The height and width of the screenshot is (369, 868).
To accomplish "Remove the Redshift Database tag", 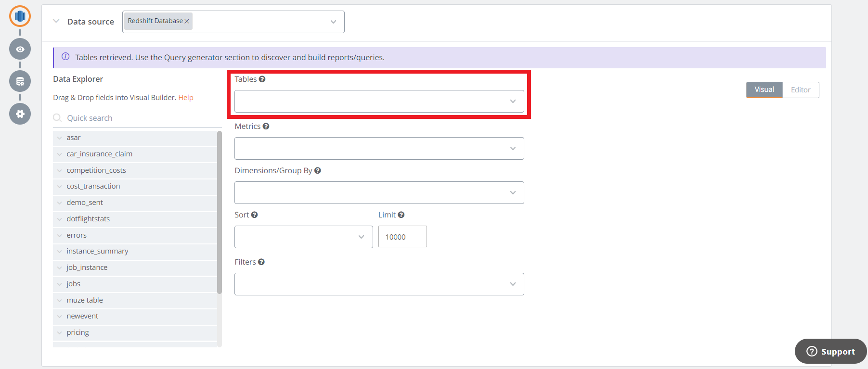I will (187, 21).
